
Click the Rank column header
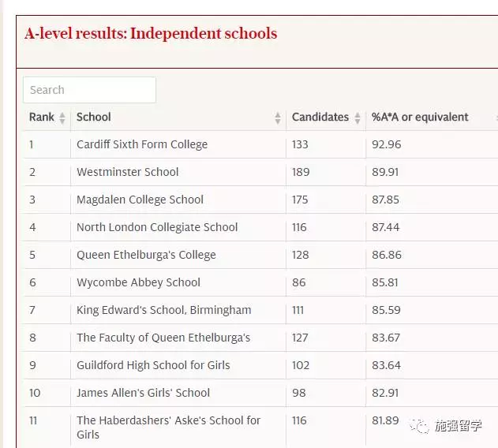pos(42,118)
